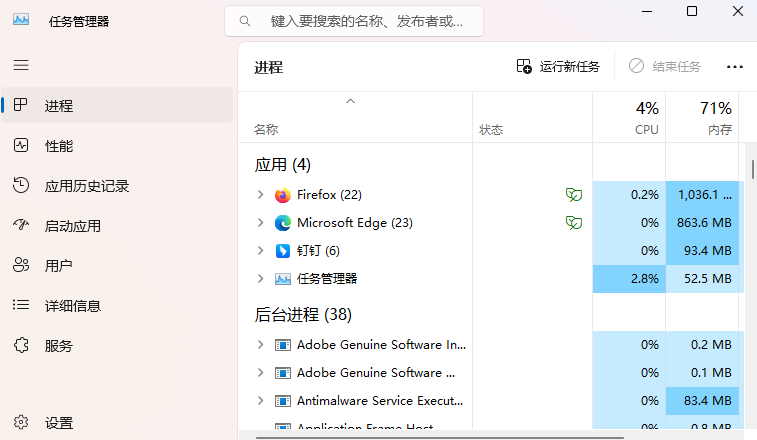
Task: Click the Task Manager app icon in title bar
Action: point(21,20)
